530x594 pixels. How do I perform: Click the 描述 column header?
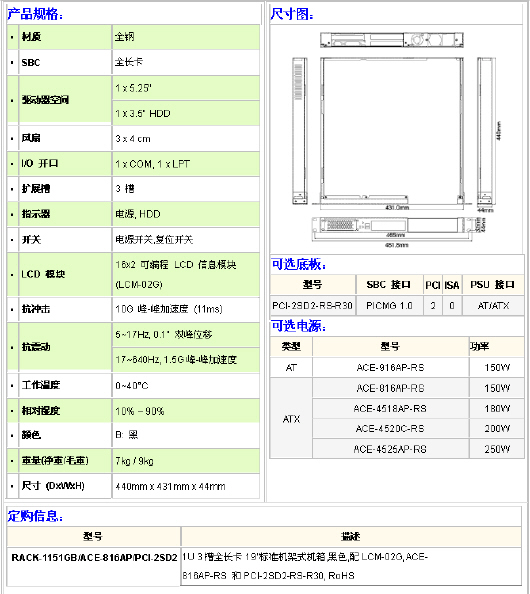(x=351, y=536)
